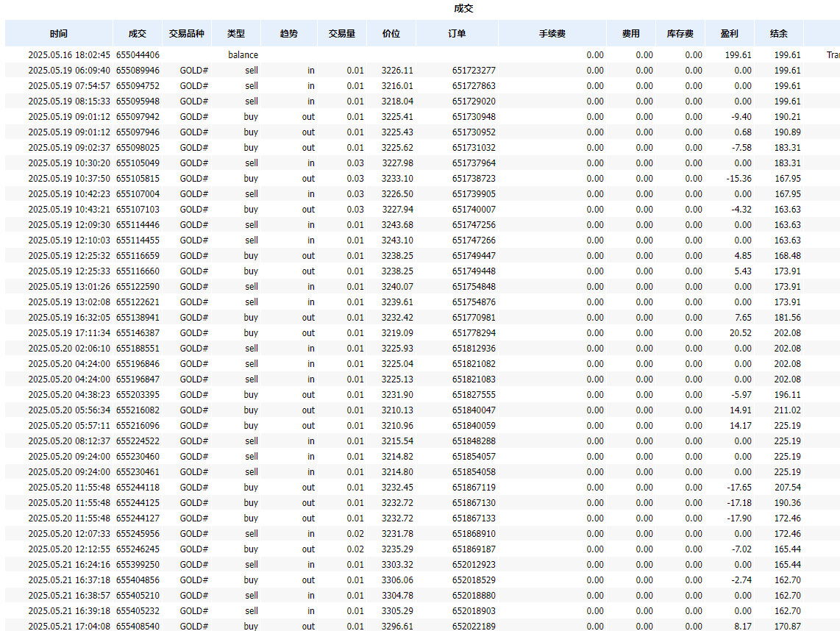Click the 交易量 column header

coord(342,33)
